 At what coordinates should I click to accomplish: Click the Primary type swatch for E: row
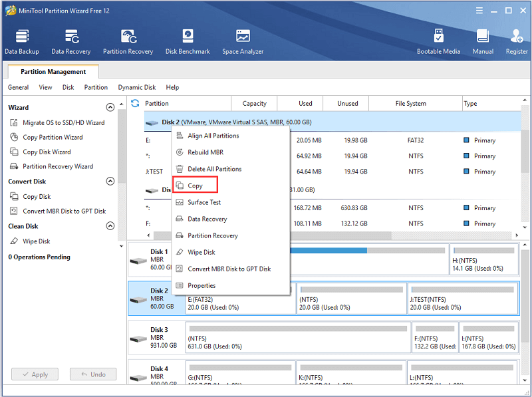tap(466, 140)
